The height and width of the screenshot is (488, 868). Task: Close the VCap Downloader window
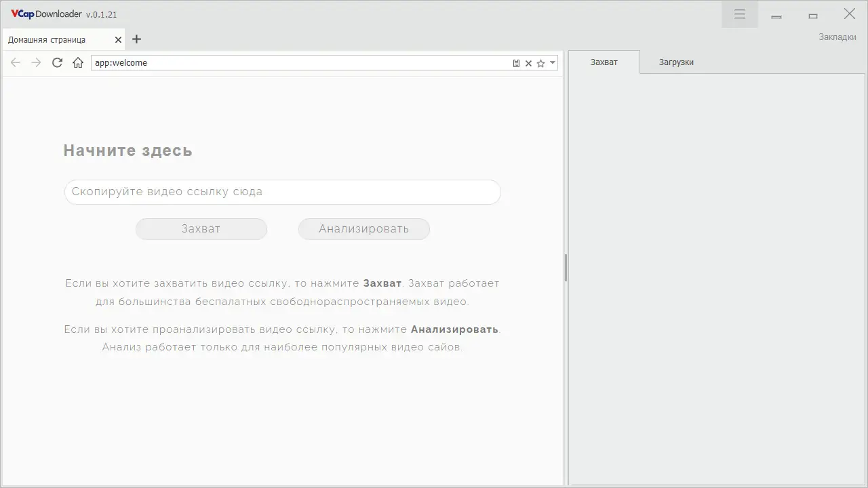849,14
